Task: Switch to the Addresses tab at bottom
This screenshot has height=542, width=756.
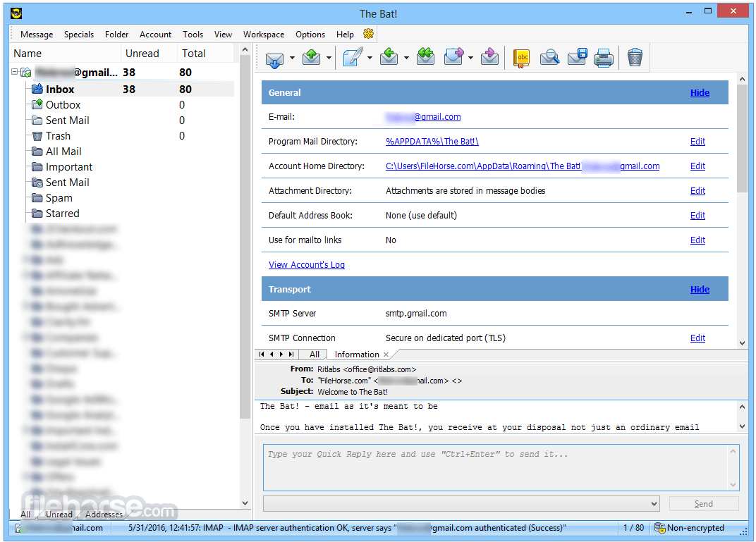Action: click(x=104, y=514)
